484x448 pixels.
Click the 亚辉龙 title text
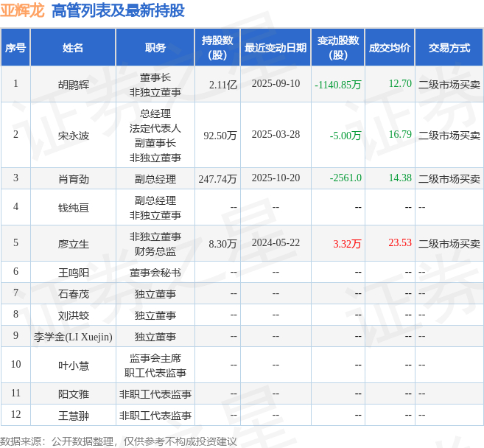(22, 11)
